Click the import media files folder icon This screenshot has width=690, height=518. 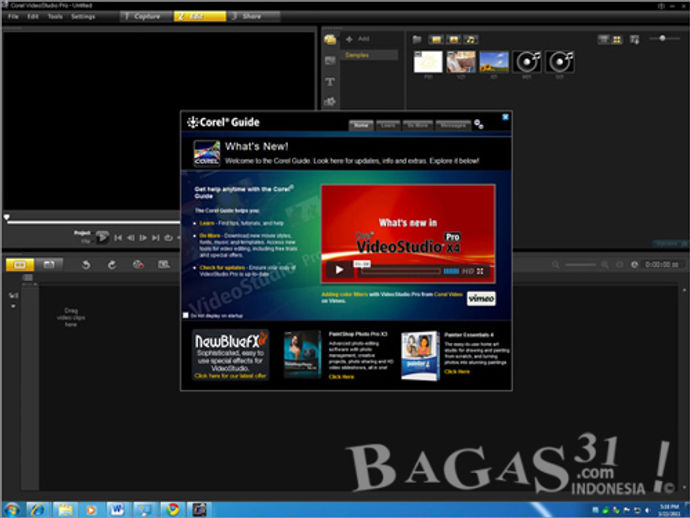click(x=417, y=40)
